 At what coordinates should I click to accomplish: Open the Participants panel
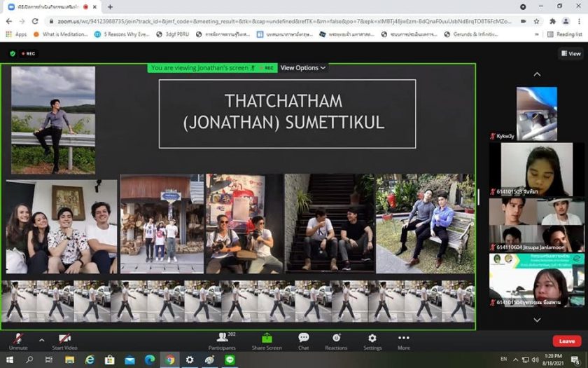222,341
